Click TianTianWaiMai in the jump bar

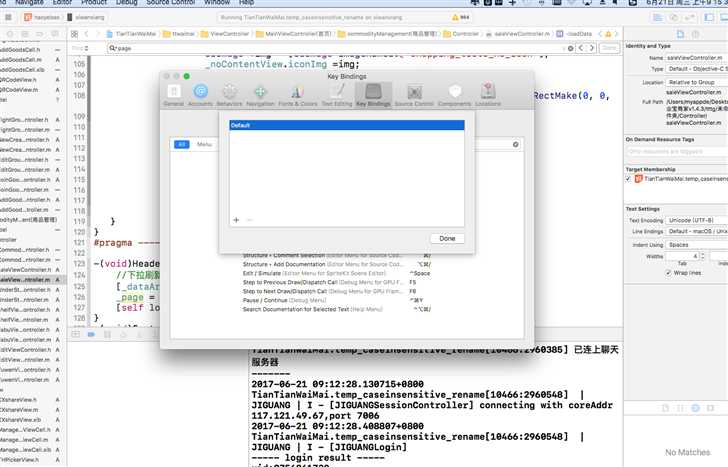(x=131, y=34)
